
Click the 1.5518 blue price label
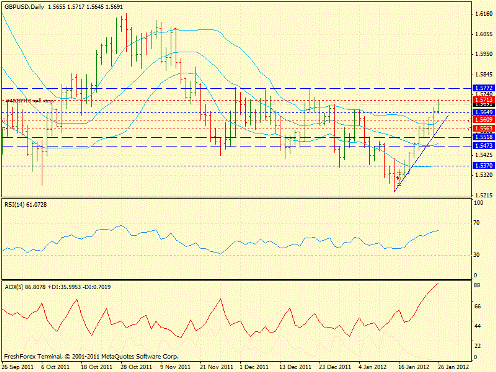coord(483,137)
